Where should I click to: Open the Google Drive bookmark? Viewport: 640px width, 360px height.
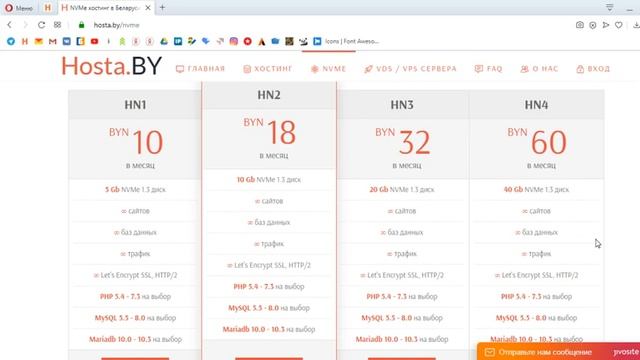click(x=164, y=41)
